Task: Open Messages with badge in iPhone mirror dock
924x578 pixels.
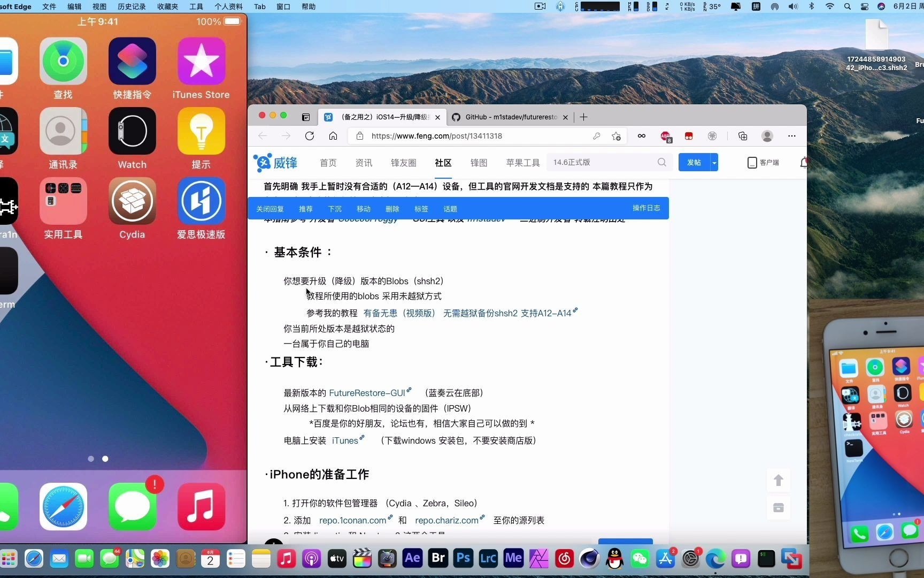Action: 132,506
